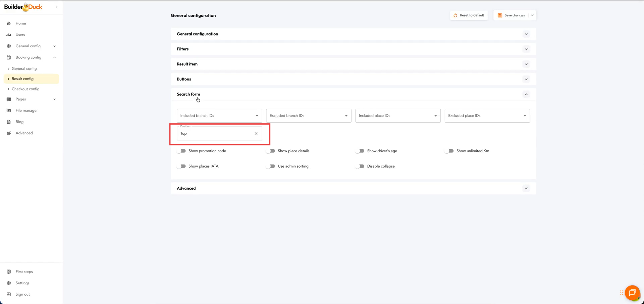Click the Users icon in sidebar
Screen dimensions: 644x304
point(9,35)
